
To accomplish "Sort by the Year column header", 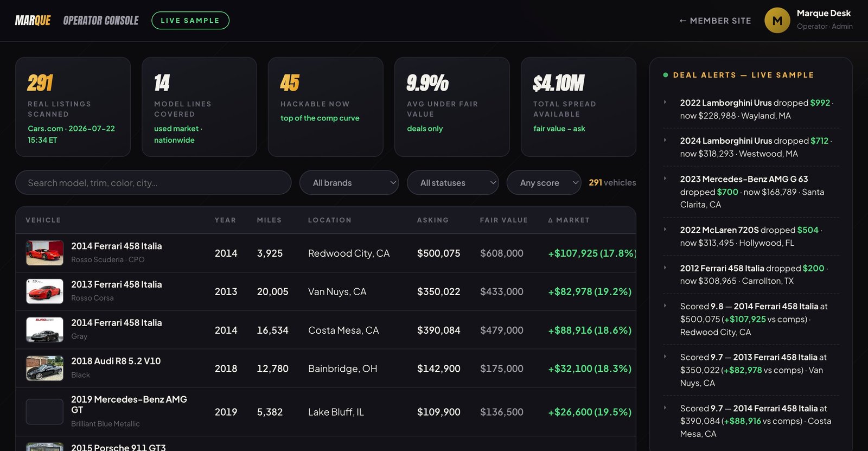I will click(x=225, y=220).
